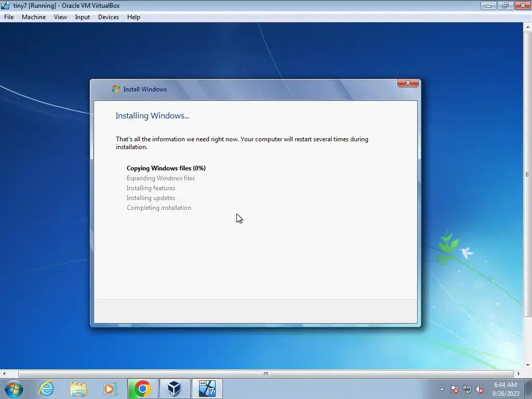
Task: Open the View menu
Action: (60, 17)
